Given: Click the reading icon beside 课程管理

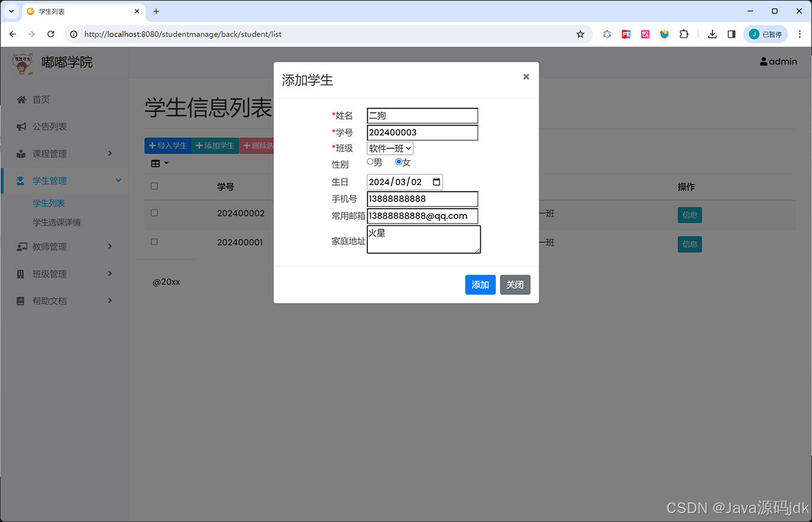Looking at the screenshot, I should [21, 154].
